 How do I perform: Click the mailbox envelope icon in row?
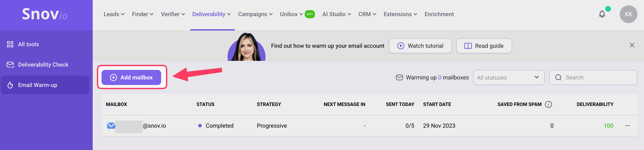point(111,125)
